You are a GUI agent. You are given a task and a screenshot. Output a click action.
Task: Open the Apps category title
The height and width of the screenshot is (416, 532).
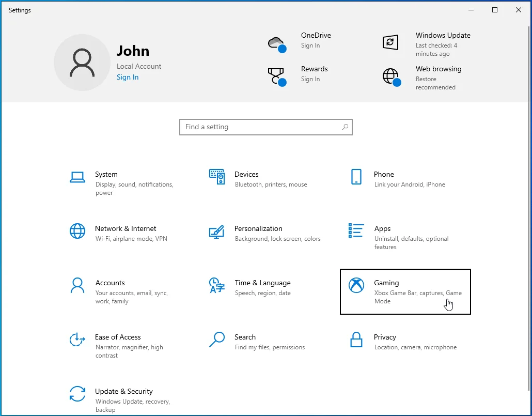[x=382, y=228]
